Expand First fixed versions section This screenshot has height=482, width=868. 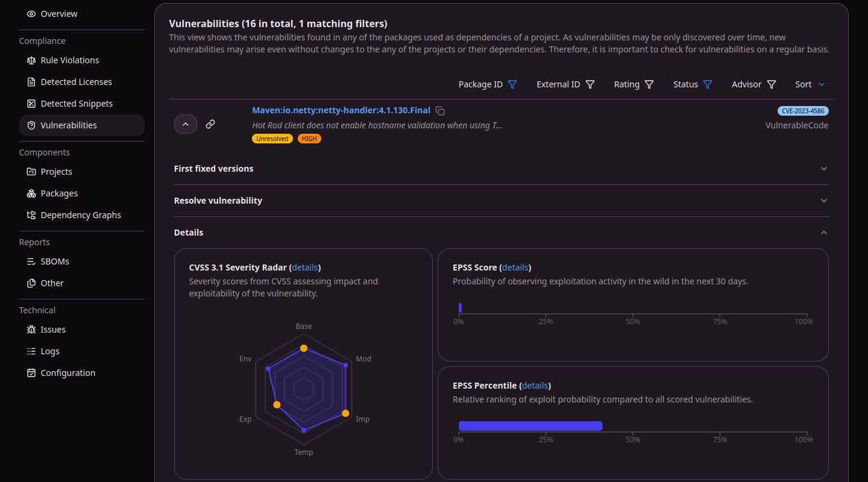pyautogui.click(x=502, y=169)
